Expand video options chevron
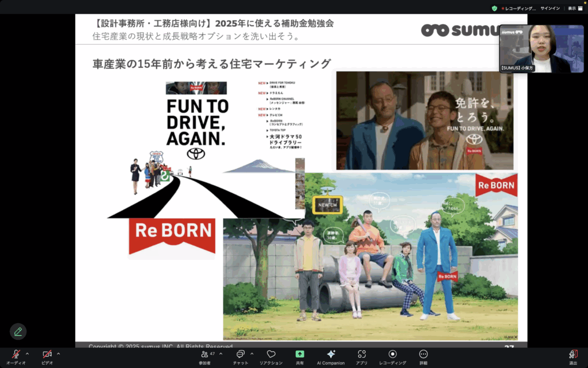The width and height of the screenshot is (588, 368). [x=58, y=354]
